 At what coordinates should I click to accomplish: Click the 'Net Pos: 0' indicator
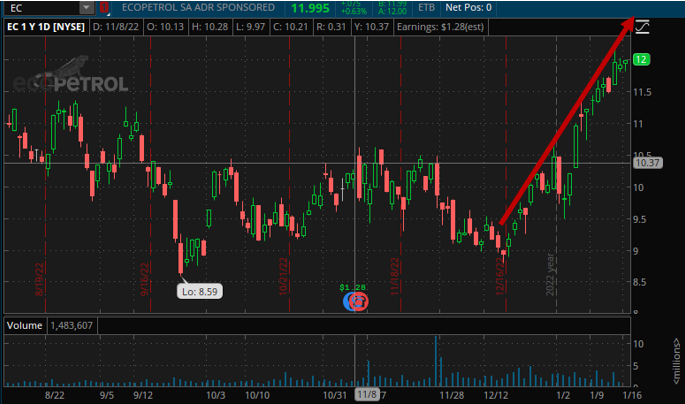point(468,7)
